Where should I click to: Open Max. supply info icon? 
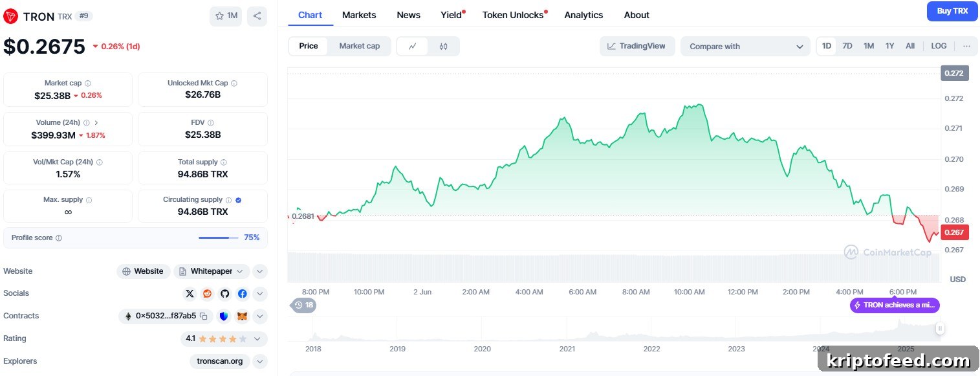[x=89, y=200]
